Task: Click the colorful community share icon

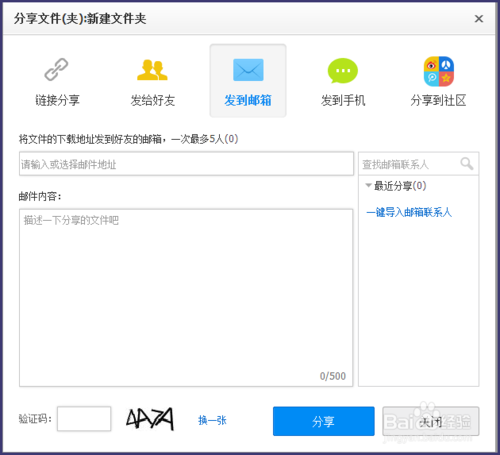Action: [439, 71]
